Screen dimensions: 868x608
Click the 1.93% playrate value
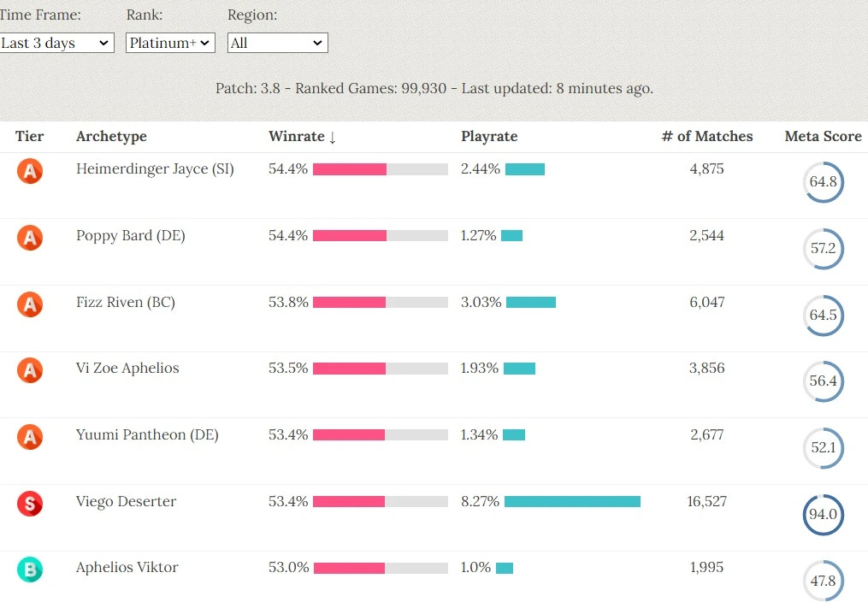click(x=480, y=369)
